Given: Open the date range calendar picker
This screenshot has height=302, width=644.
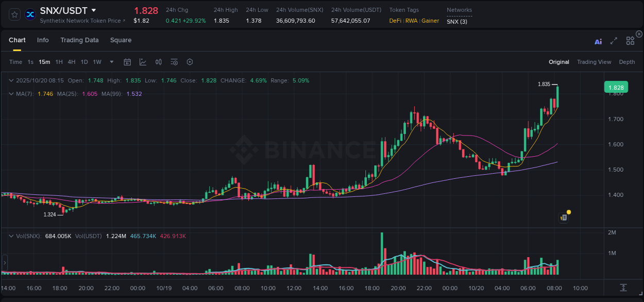Looking at the screenshot, I should coord(127,62).
